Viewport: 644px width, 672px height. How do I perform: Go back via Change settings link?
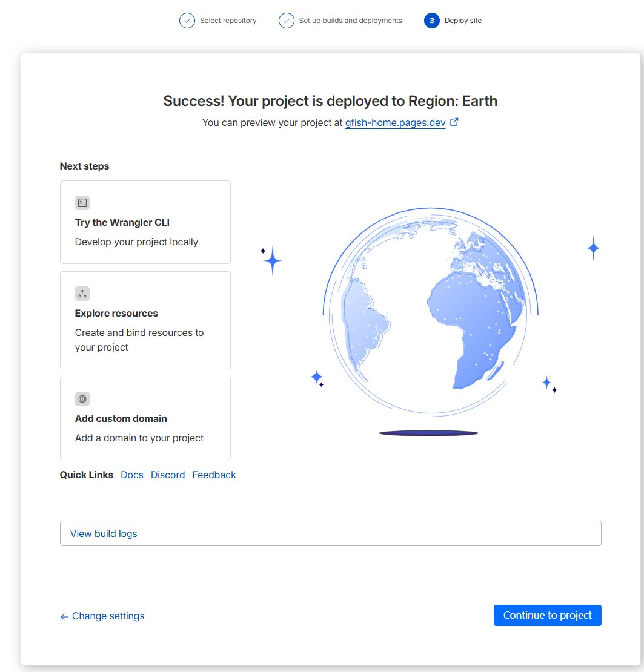tap(108, 616)
